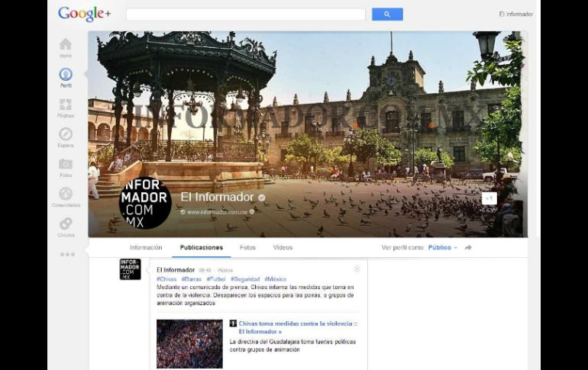
Task: Click the share arrow icon beside Público
Action: [x=468, y=248]
